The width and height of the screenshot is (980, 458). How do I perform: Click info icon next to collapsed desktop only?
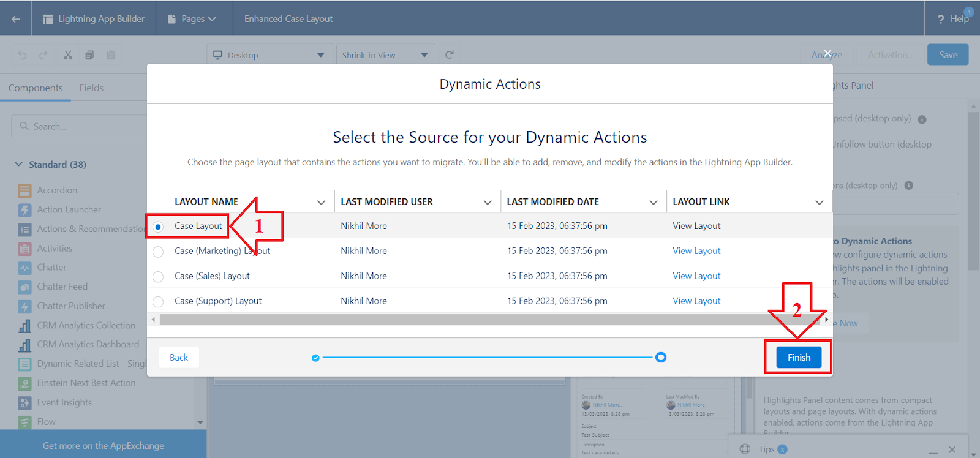[922, 119]
